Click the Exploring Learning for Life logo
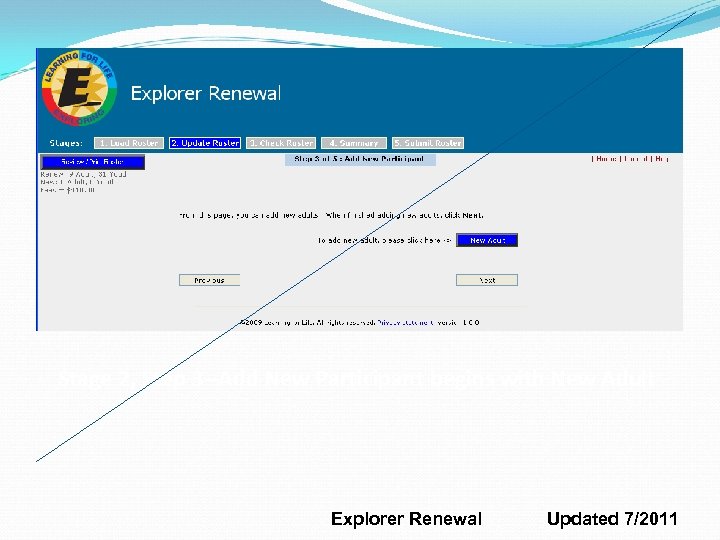This screenshot has height=540, width=720. [x=79, y=88]
